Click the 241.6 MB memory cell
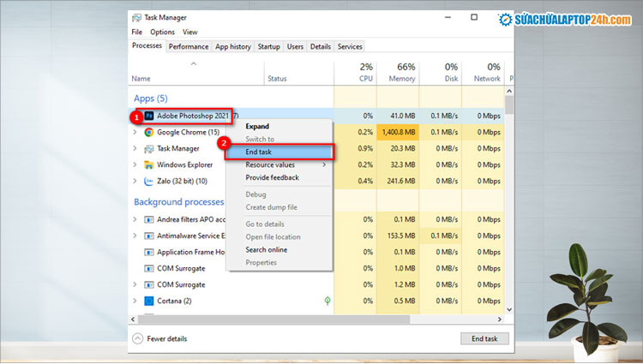Screen dimensions: 643x364 click(398, 181)
